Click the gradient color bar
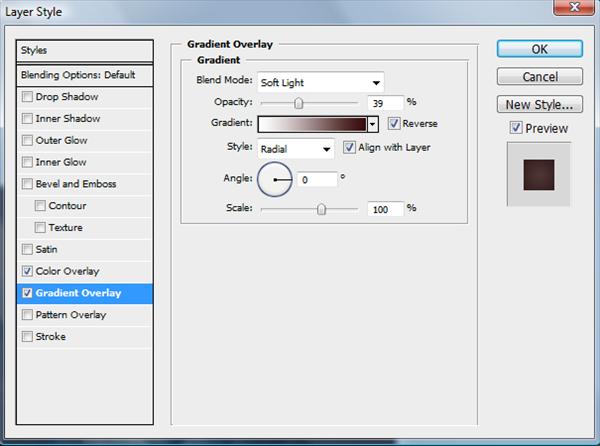This screenshot has width=600, height=446. pos(312,124)
